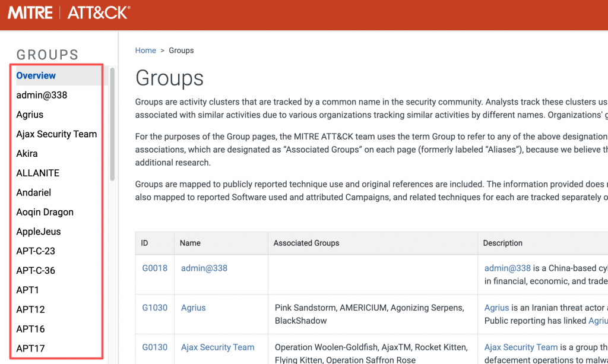This screenshot has width=608, height=364.
Task: Select APT-C-36 in the sidebar
Action: pyautogui.click(x=36, y=270)
